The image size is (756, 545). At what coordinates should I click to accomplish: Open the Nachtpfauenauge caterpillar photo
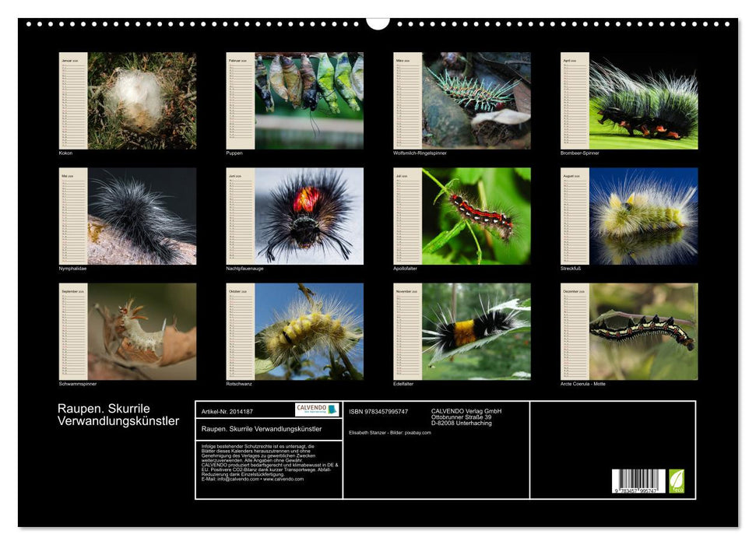(309, 216)
